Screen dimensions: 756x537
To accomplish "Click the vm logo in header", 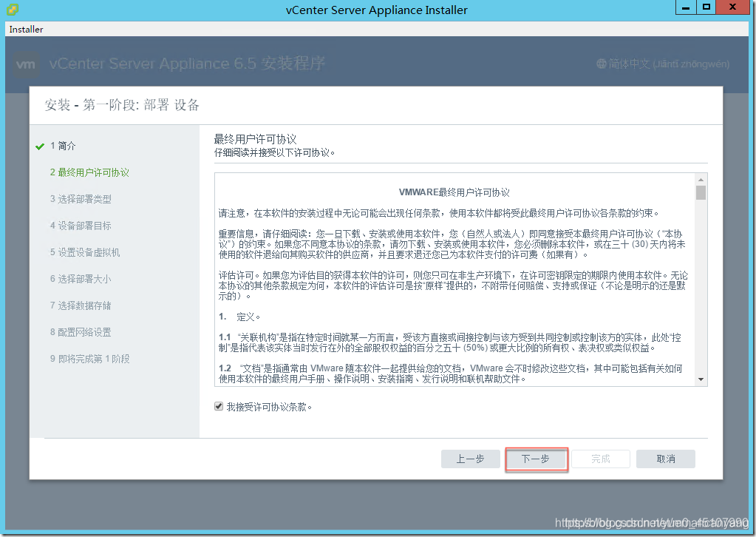I will click(25, 64).
